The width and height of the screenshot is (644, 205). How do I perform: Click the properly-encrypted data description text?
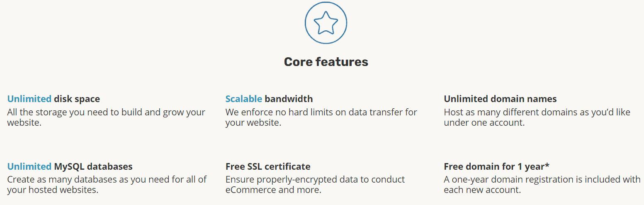click(315, 179)
